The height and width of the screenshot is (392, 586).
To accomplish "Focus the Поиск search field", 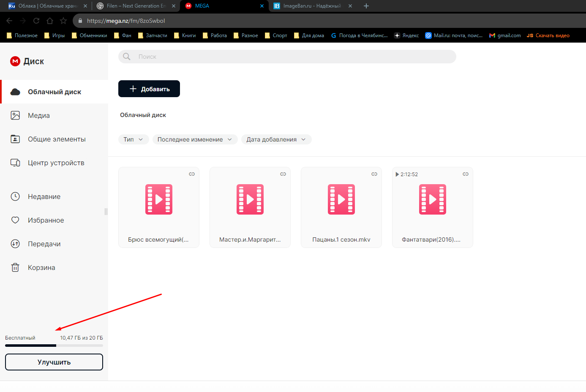I will click(x=287, y=57).
